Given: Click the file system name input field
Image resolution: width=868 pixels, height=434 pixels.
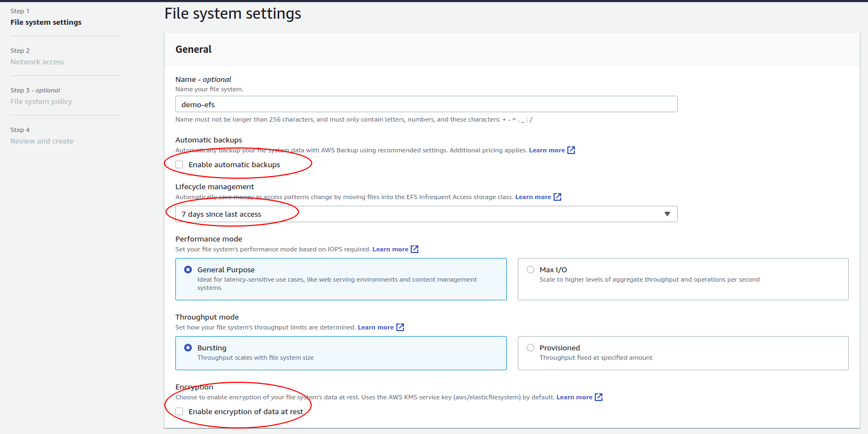Looking at the screenshot, I should 426,104.
